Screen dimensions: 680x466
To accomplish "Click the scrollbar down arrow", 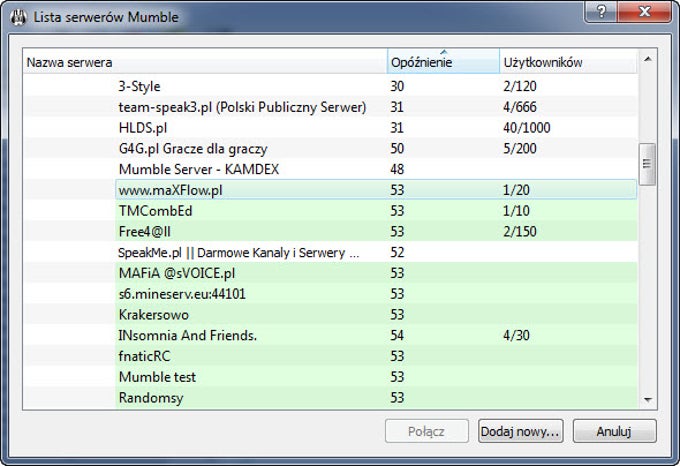I will (x=647, y=399).
